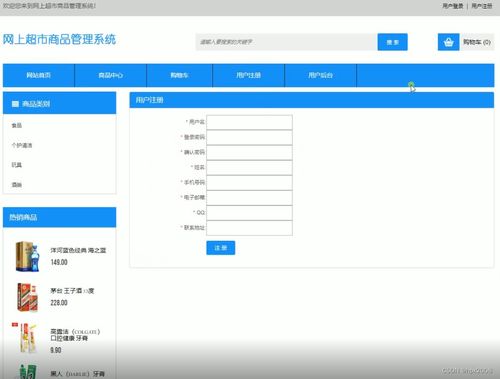
Task: Select the last category under 玩具
Action: click(x=17, y=185)
